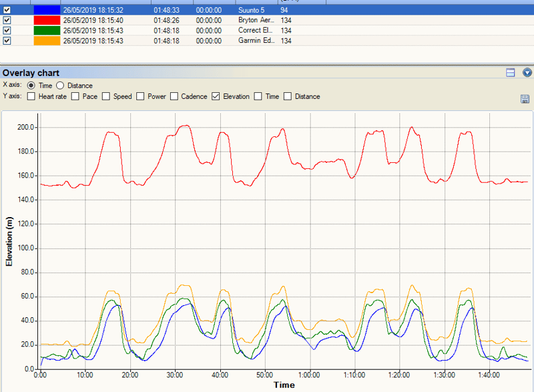The image size is (534, 392).
Task: Uncheck the Suunto 5 activity checkbox
Action: pos(7,10)
